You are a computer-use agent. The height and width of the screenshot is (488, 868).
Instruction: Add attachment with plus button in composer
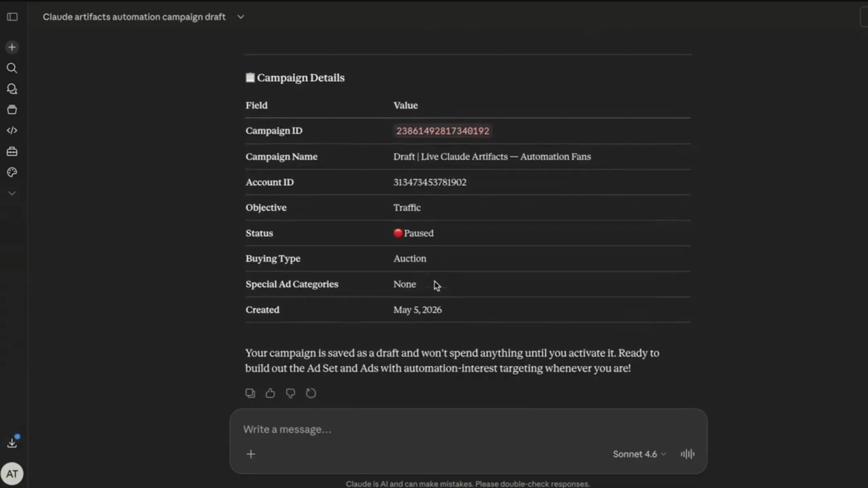pos(251,454)
